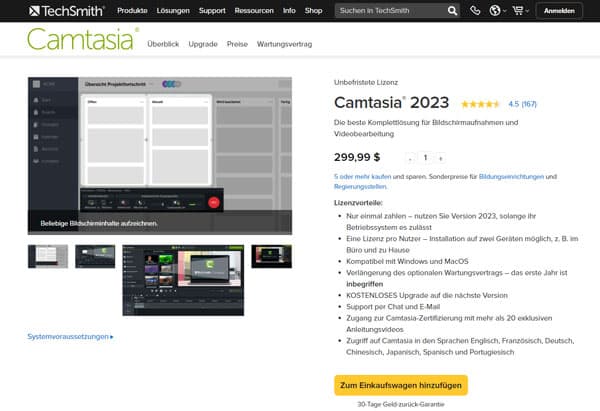Click the quantity field showing 1

tap(426, 158)
